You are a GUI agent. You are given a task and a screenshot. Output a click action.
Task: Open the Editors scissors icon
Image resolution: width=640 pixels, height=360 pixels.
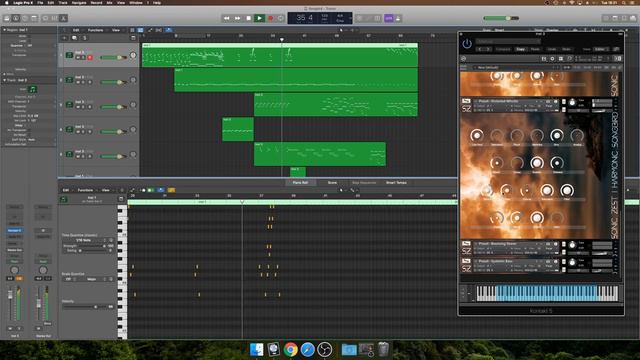click(x=63, y=18)
